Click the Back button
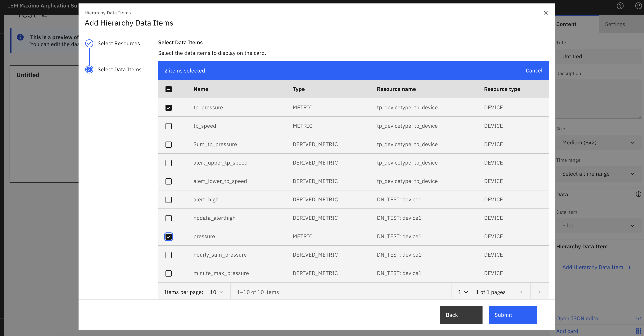 pos(461,315)
